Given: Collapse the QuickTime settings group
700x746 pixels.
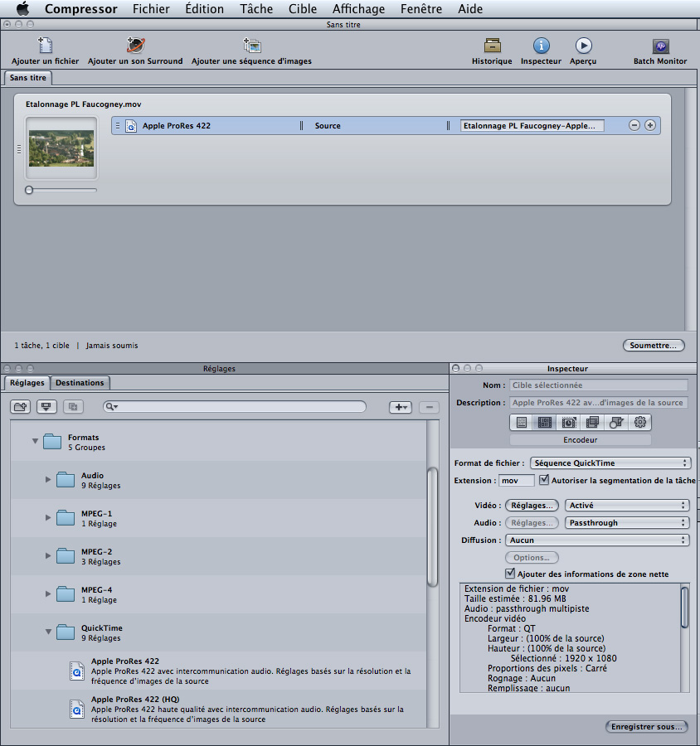Looking at the screenshot, I should coord(48,632).
